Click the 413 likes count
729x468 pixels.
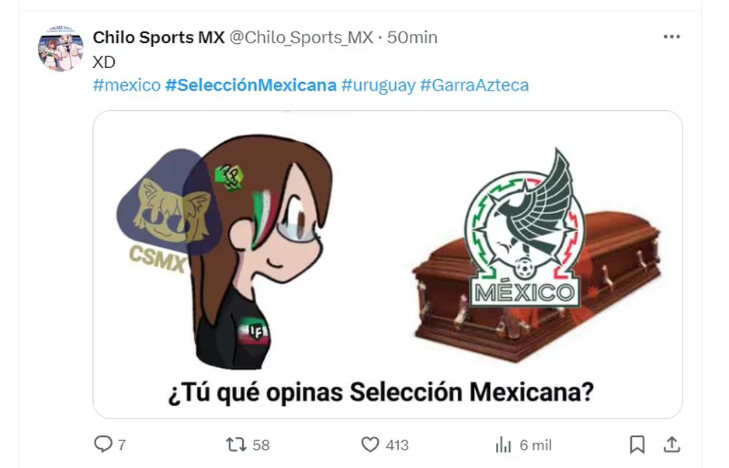click(x=397, y=445)
